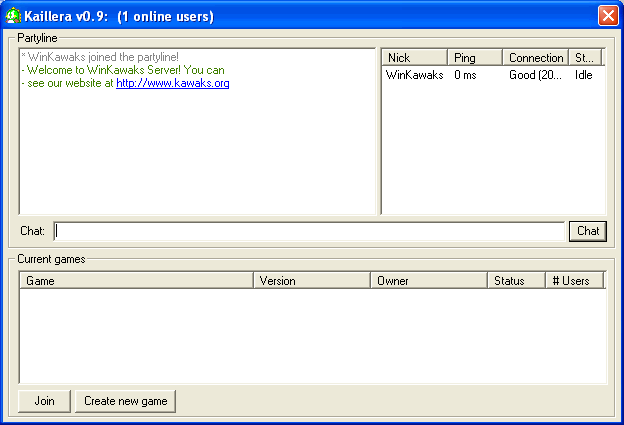The image size is (624, 425).
Task: Type in the Chat input field
Action: point(309,231)
